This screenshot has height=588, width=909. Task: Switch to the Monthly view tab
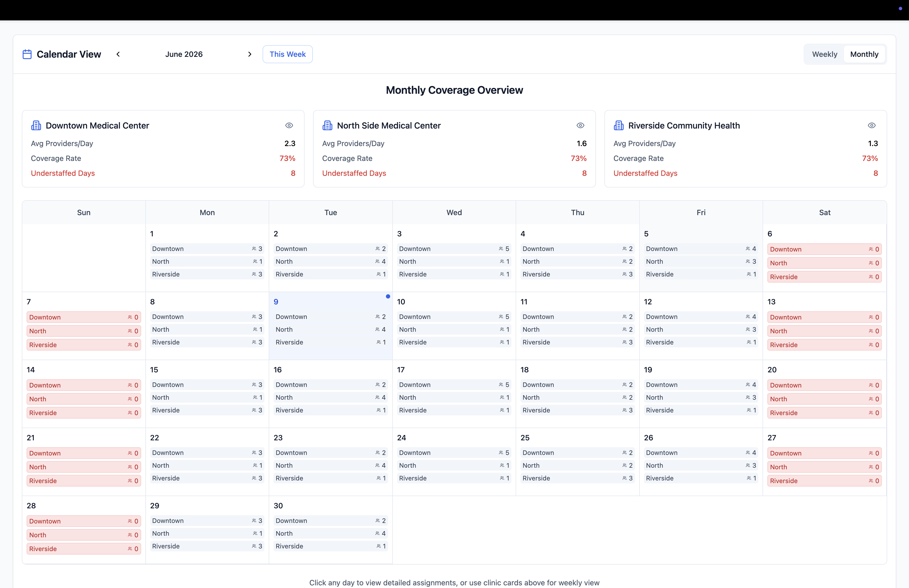tap(864, 54)
